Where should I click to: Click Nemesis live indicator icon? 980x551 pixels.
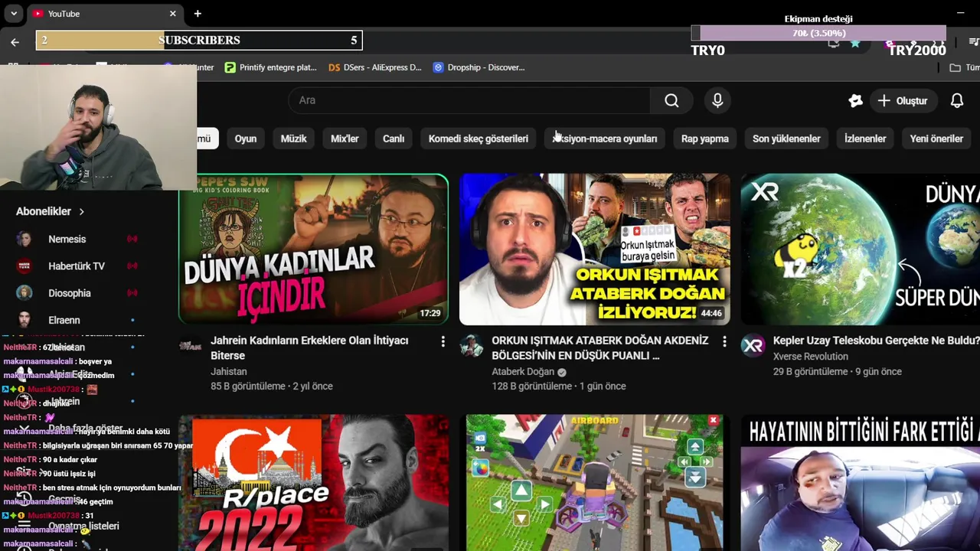click(x=132, y=240)
